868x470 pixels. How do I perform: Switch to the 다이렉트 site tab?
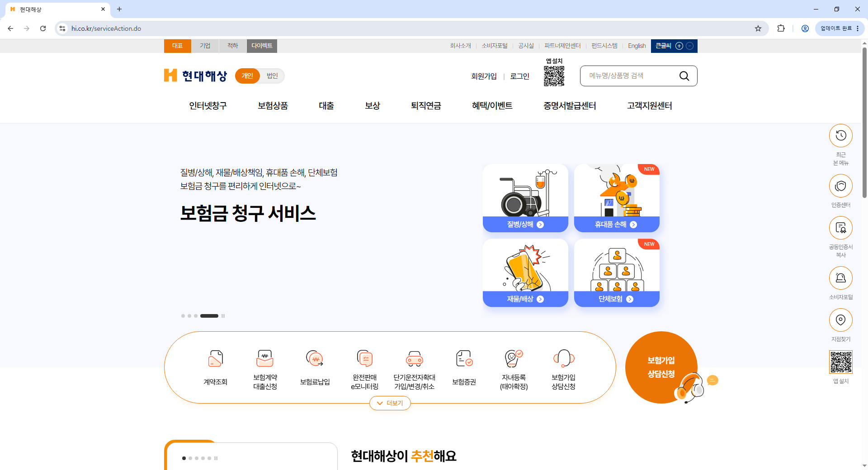click(x=262, y=46)
